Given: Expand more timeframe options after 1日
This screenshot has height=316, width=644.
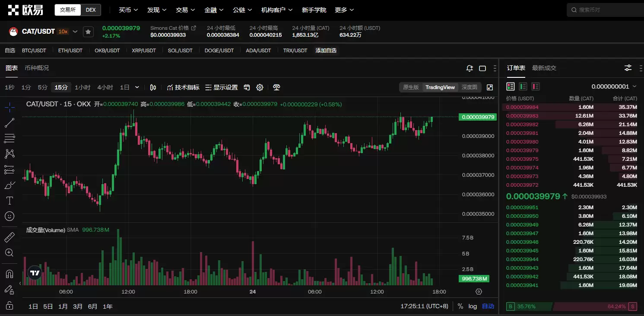Looking at the screenshot, I should (x=137, y=87).
